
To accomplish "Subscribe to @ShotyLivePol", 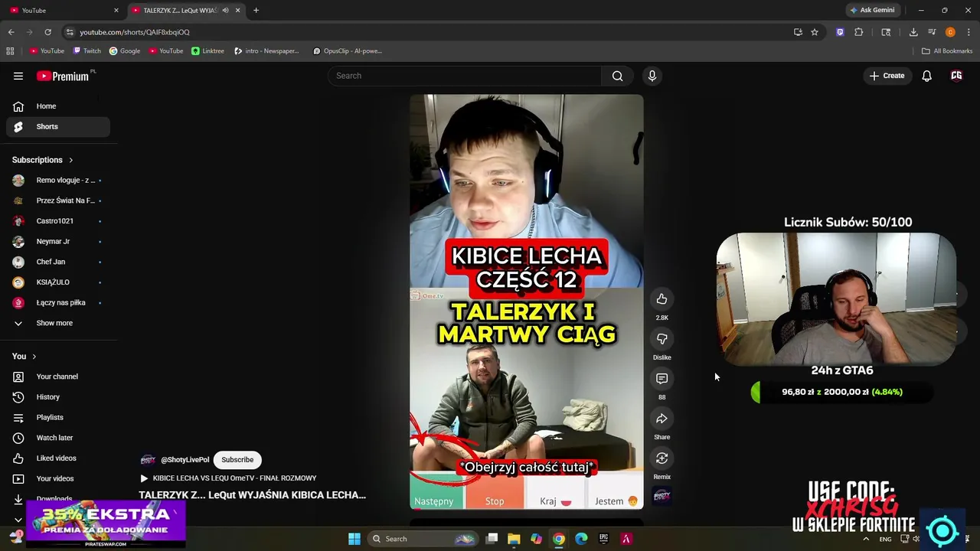I will tap(237, 460).
